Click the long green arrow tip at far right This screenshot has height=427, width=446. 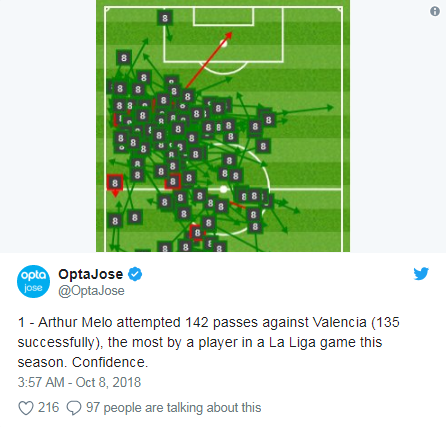[x=330, y=107]
